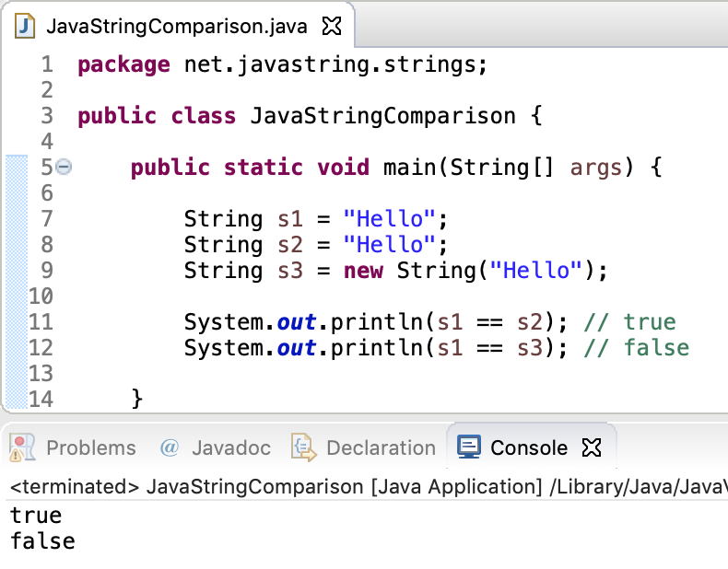Collapse the main method fold toggle
728x569 pixels.
(63, 168)
